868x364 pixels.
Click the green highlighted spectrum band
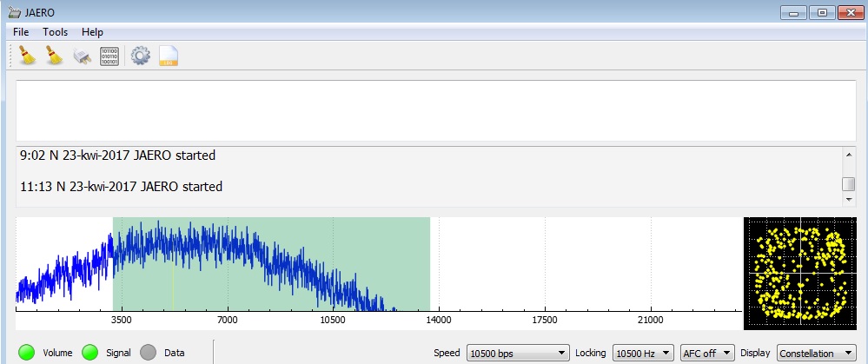pos(271,264)
